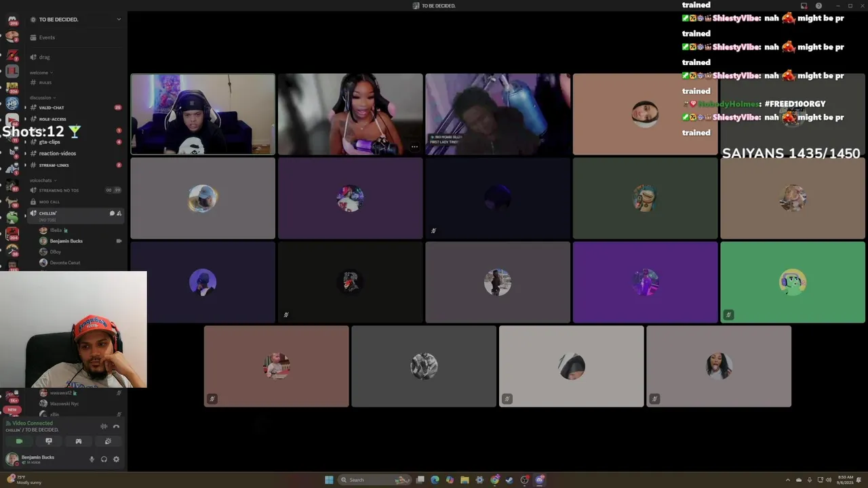Show hidden system tray icons chevron
Viewport: 868px width, 488px height.
coord(787,480)
